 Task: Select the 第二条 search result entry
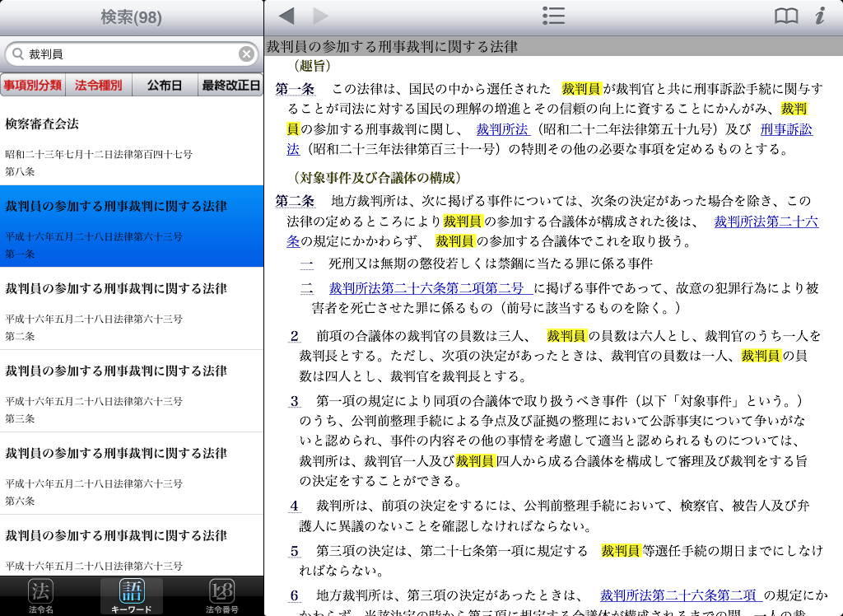[132, 309]
